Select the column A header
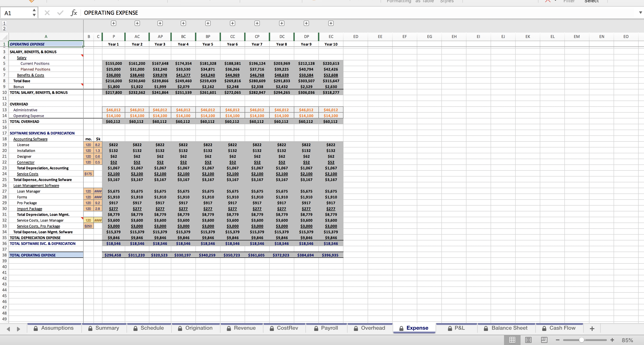Image resolution: width=644 pixels, height=345 pixels. click(46, 36)
